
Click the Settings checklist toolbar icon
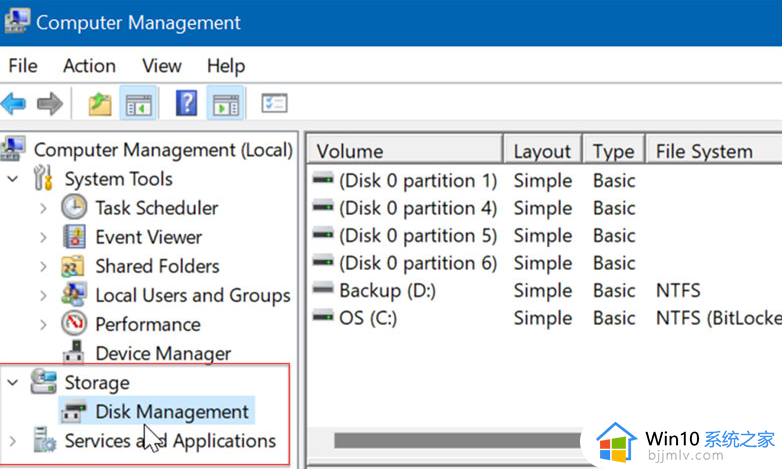pos(274,103)
